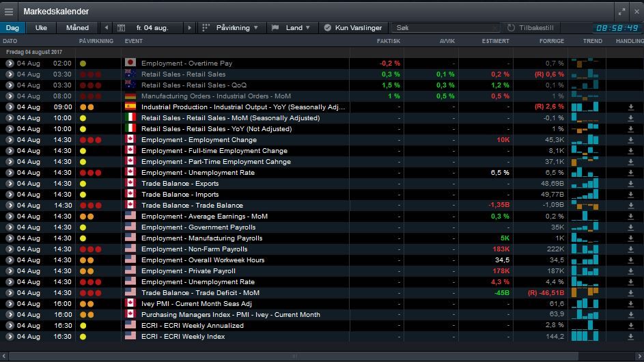Select Purchasing Managers Index Ivey event
This screenshot has width=644, height=362.
point(230,315)
